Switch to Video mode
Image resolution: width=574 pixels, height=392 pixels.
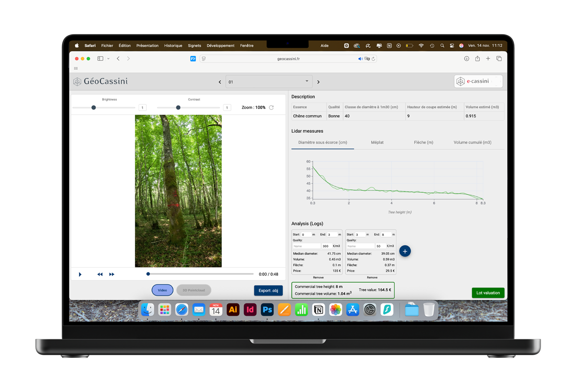pyautogui.click(x=162, y=290)
